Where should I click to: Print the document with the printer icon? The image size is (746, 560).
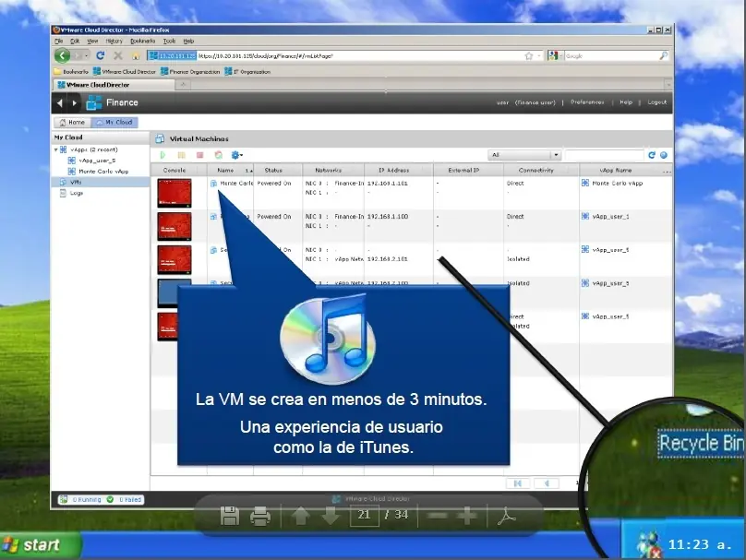point(259,516)
